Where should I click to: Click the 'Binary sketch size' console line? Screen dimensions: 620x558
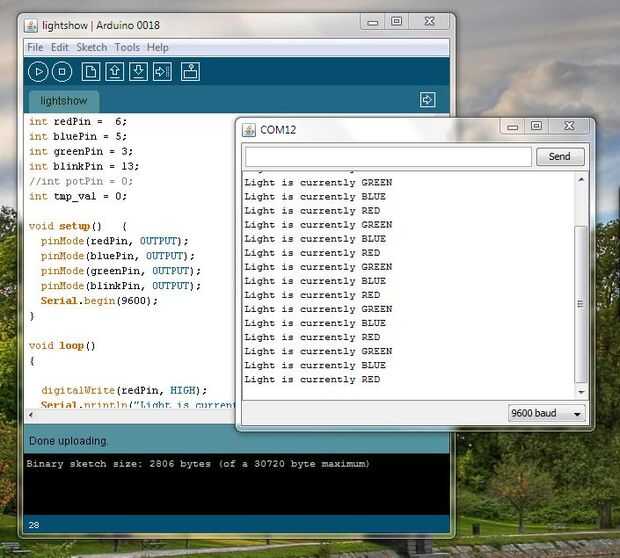198,464
